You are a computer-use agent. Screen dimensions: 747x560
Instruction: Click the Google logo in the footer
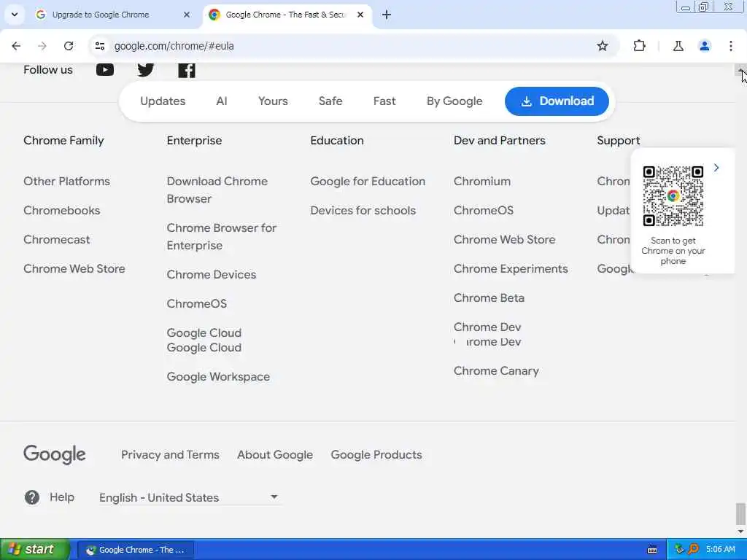tap(55, 455)
